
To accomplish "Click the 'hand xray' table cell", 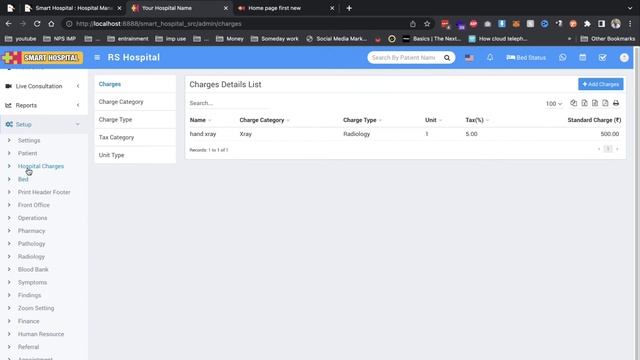I will pyautogui.click(x=203, y=134).
